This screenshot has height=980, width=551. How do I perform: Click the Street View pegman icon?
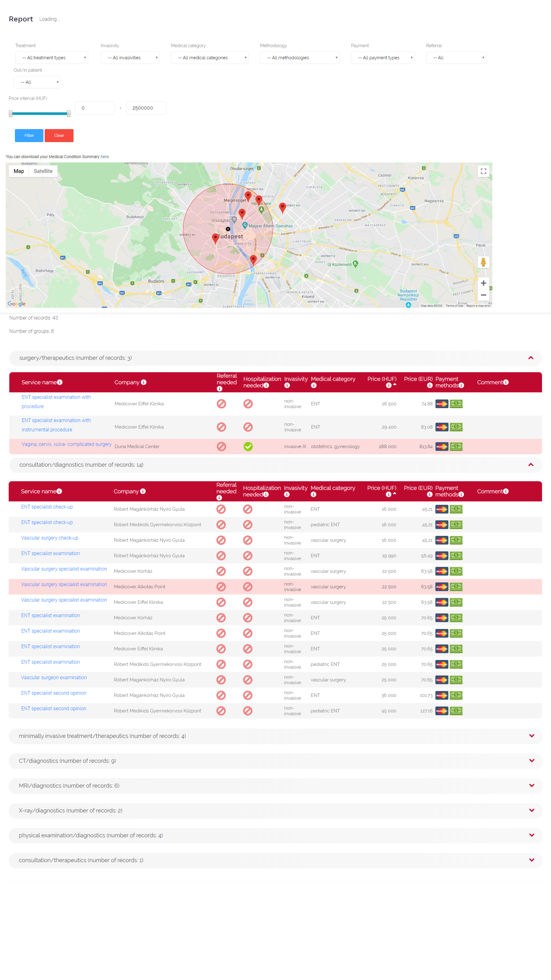tap(483, 262)
